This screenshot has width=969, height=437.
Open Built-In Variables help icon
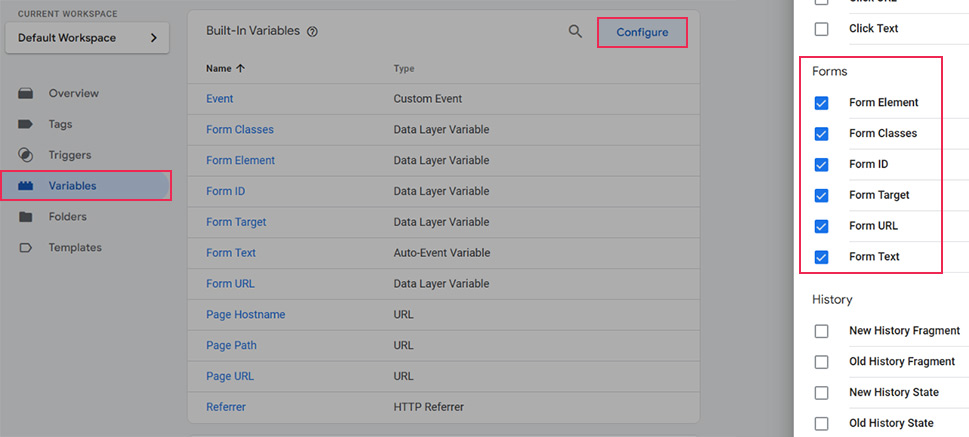(312, 32)
